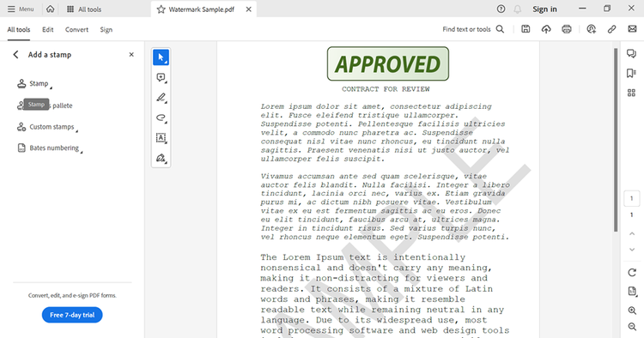Upload file to cloud storage
Viewport: 644px width, 338px height.
546,29
